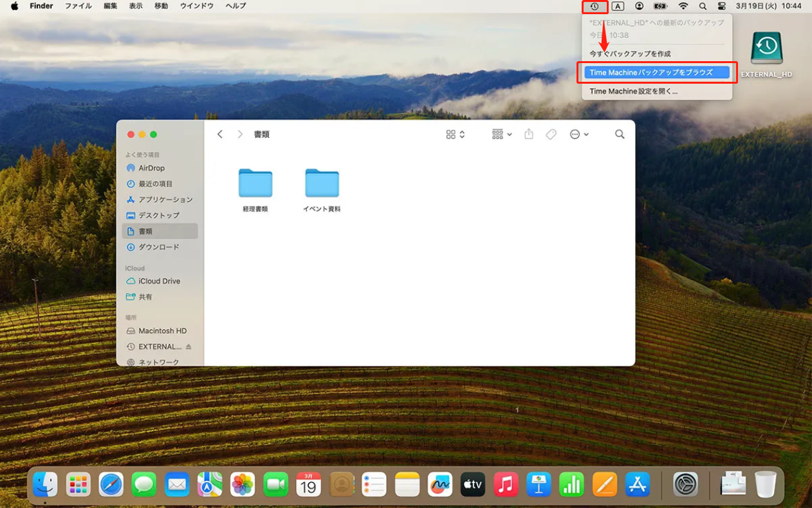Click the Share button in Finder toolbar
Screen dimensions: 812x508
click(529, 134)
